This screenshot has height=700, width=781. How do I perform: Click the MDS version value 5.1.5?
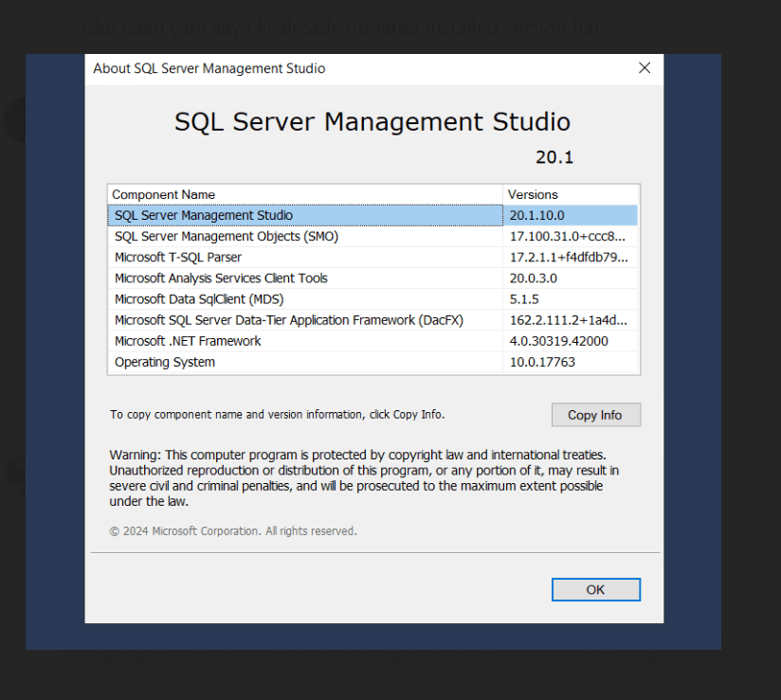[x=523, y=299]
